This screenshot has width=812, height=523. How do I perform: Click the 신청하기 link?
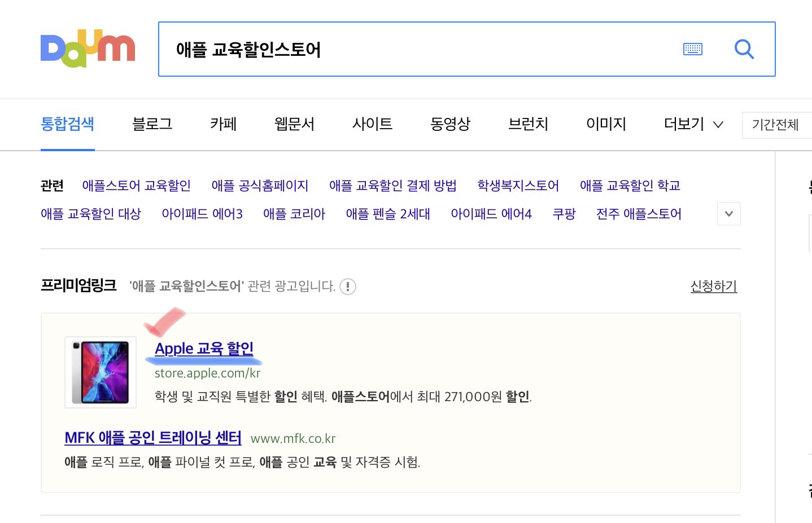tap(714, 286)
